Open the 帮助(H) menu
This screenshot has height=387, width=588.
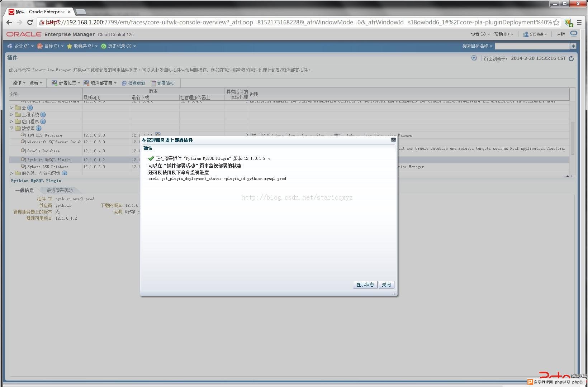pyautogui.click(x=503, y=34)
